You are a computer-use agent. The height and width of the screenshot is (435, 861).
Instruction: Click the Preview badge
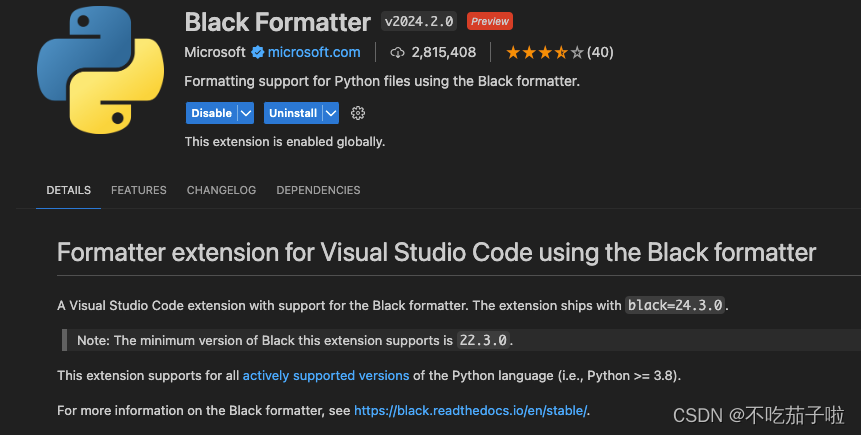pyautogui.click(x=490, y=21)
